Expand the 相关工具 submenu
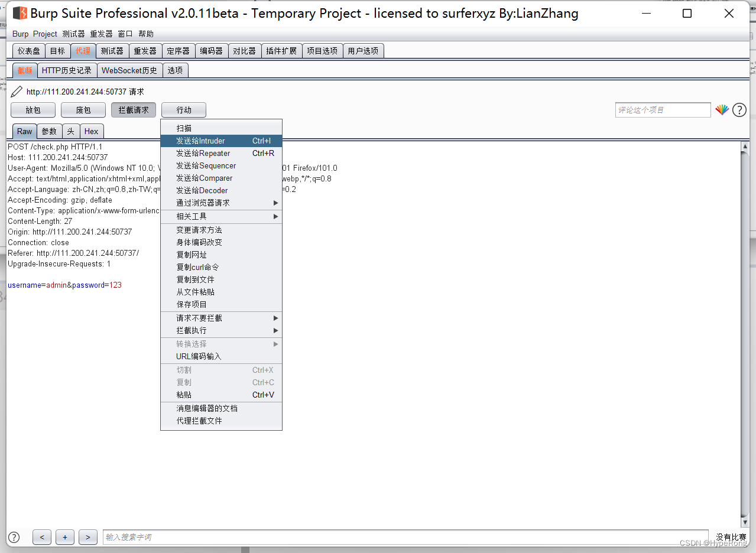Viewport: 756px width, 553px height. pos(221,217)
